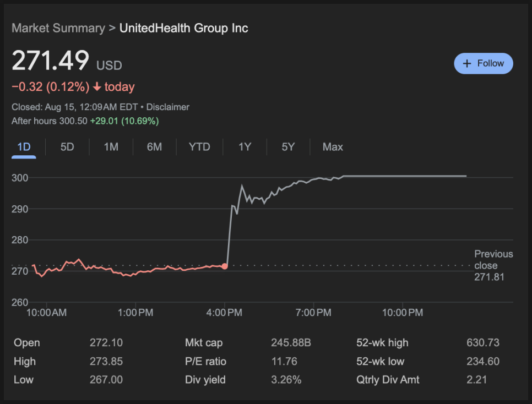Click the 260 y-axis label
The width and height of the screenshot is (532, 404).
[20, 302]
